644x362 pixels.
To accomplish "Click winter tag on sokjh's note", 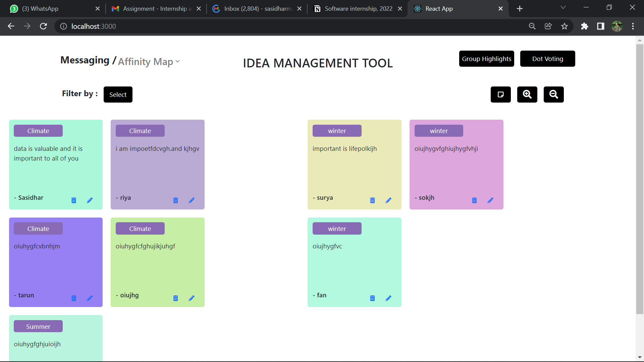I will 439,131.
